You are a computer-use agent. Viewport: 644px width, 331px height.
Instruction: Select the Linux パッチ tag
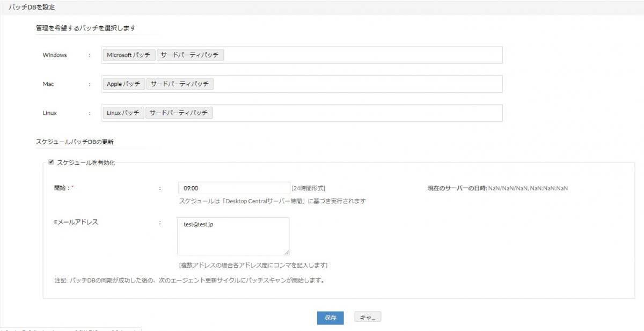[123, 113]
